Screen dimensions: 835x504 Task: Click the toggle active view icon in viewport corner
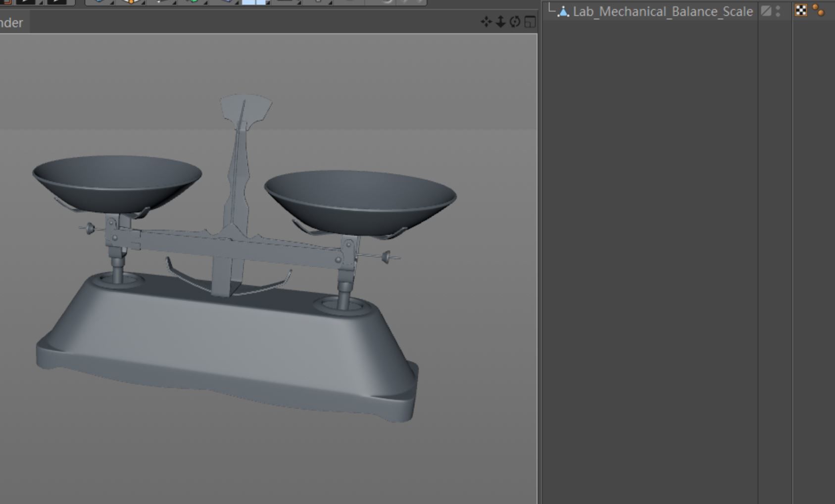pyautogui.click(x=529, y=22)
